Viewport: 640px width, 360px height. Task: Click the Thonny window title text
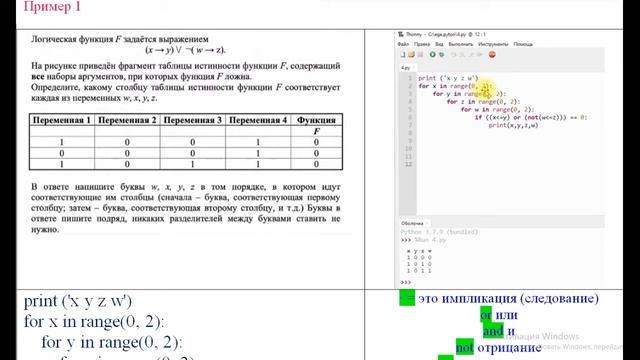(x=446, y=35)
